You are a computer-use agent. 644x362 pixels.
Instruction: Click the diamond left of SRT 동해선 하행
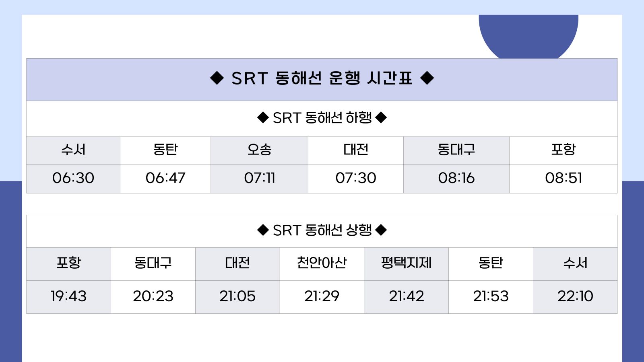tap(263, 118)
